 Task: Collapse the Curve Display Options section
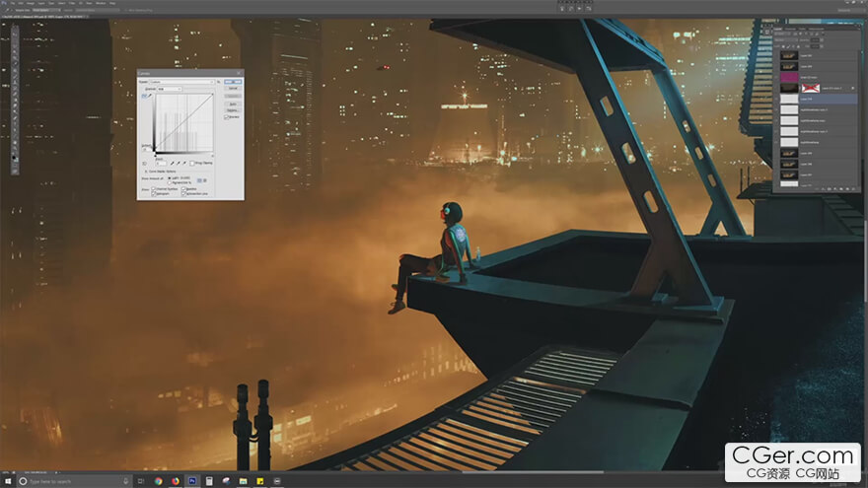point(146,172)
